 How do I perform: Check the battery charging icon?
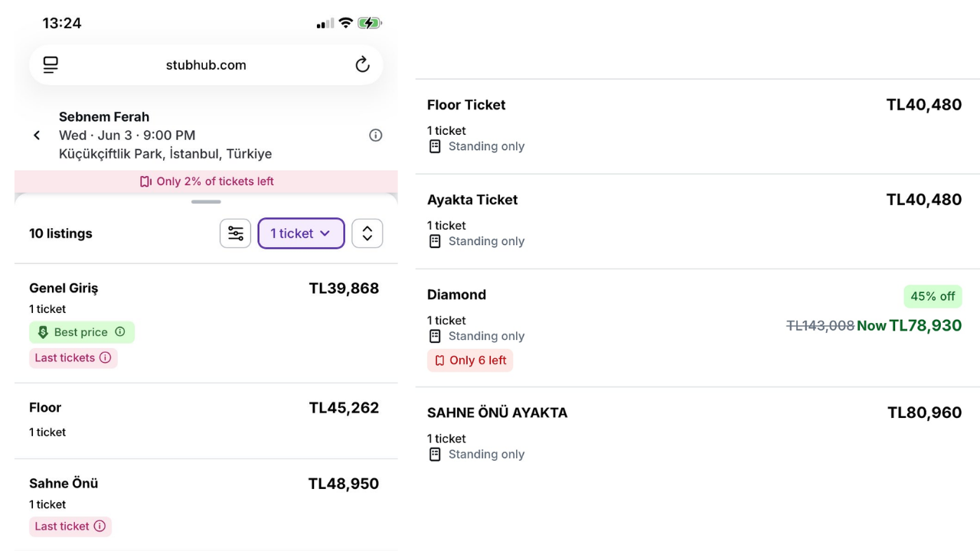[370, 23]
